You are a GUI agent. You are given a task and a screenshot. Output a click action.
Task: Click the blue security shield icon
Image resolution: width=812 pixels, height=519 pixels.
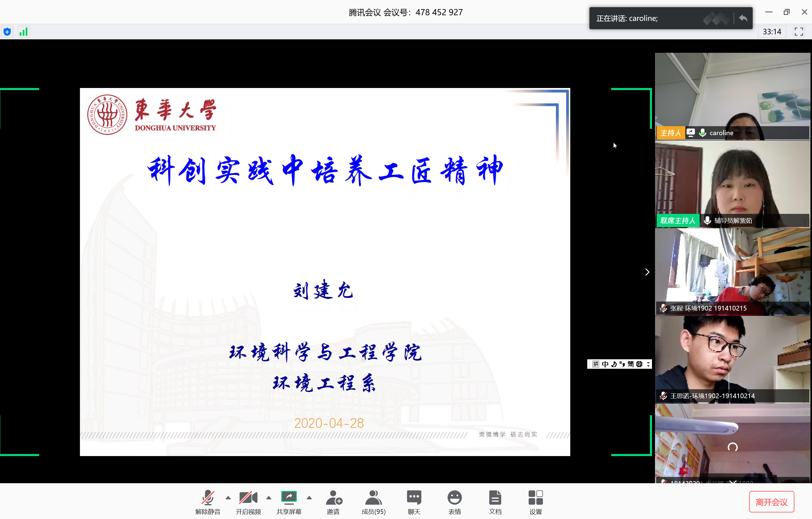(7, 32)
